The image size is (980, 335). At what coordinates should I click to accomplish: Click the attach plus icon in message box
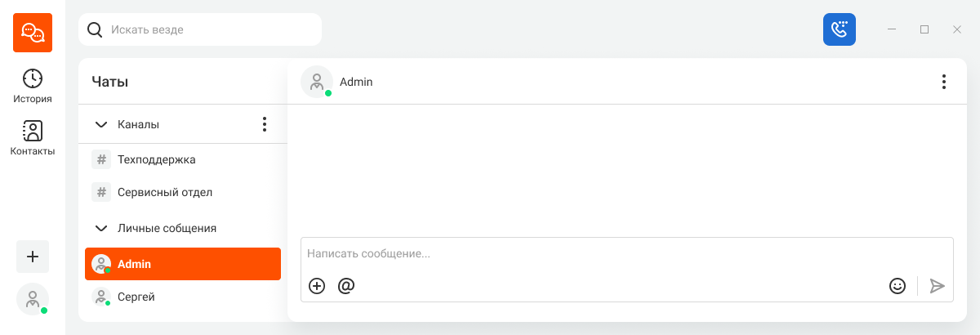(x=317, y=286)
